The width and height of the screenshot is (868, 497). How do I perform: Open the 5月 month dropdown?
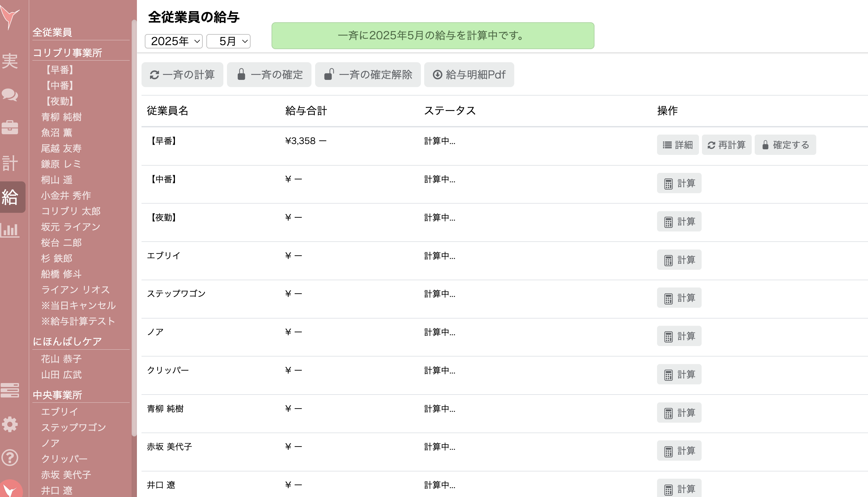pyautogui.click(x=228, y=41)
